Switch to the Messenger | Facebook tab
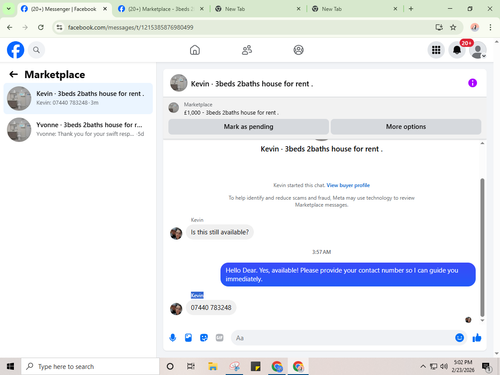Viewport: 500px width, 375px height. tap(63, 9)
